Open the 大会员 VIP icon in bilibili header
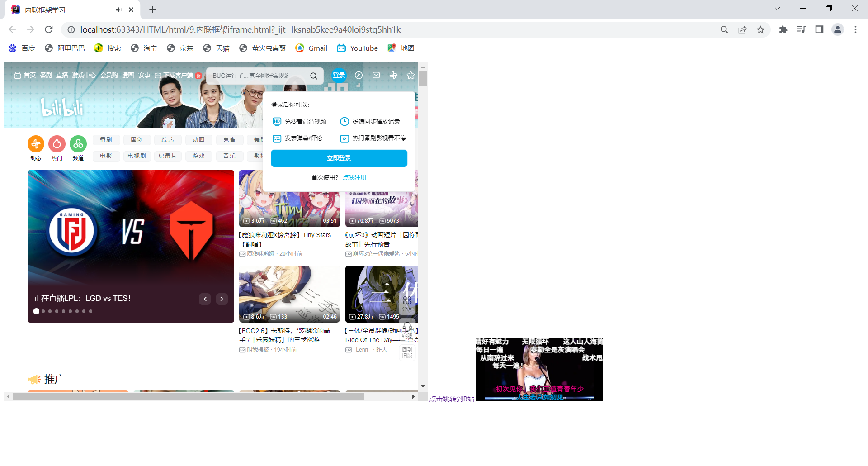Viewport: 868px width, 466px height. pyautogui.click(x=359, y=76)
